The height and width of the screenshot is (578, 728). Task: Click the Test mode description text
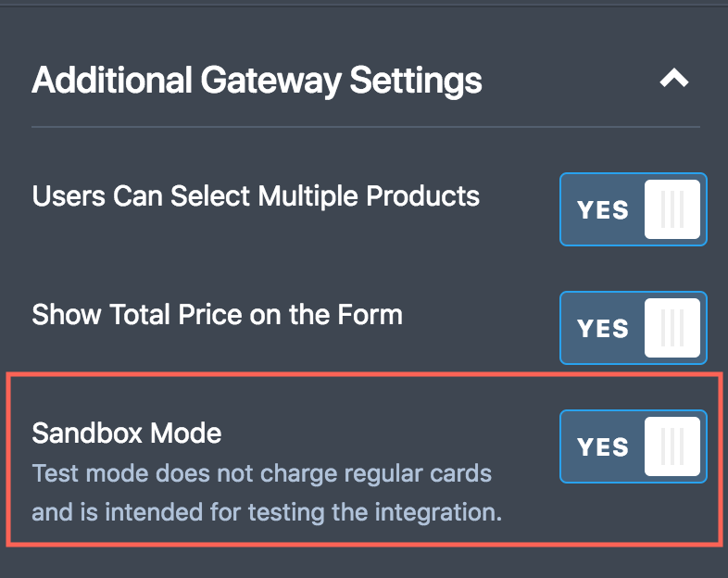[267, 493]
